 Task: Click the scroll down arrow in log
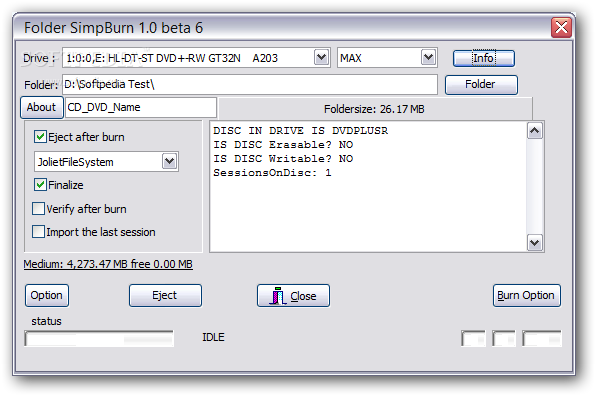(x=535, y=242)
